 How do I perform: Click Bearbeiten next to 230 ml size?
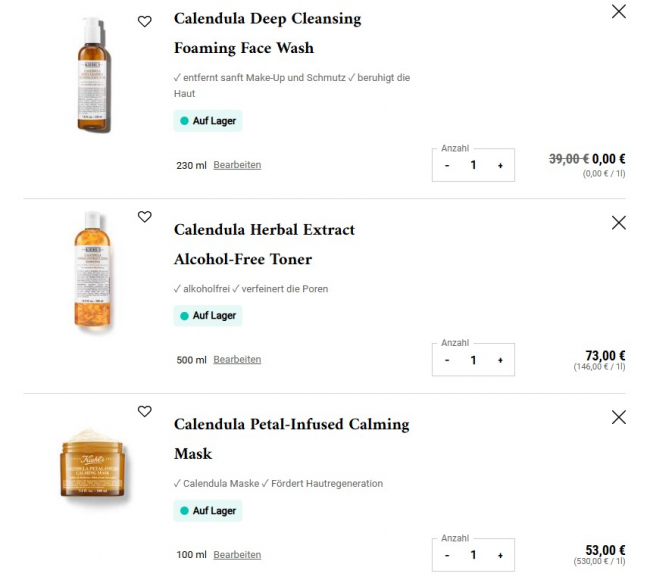pos(237,165)
